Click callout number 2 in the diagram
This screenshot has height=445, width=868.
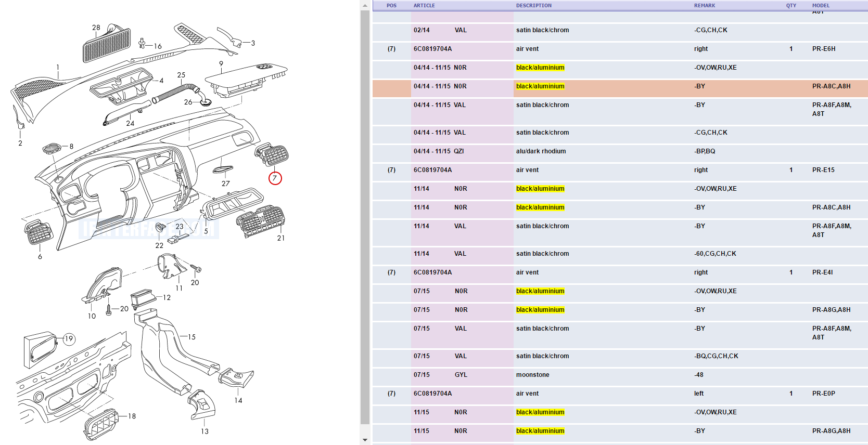(x=20, y=143)
